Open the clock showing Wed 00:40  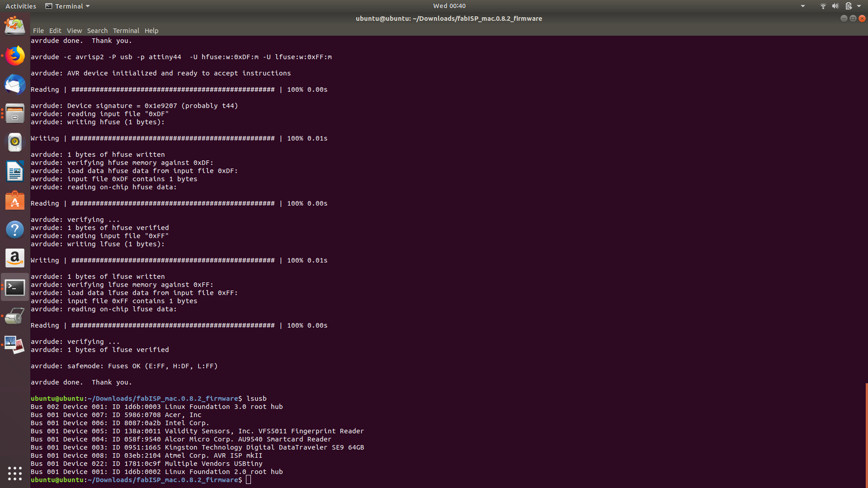click(449, 6)
